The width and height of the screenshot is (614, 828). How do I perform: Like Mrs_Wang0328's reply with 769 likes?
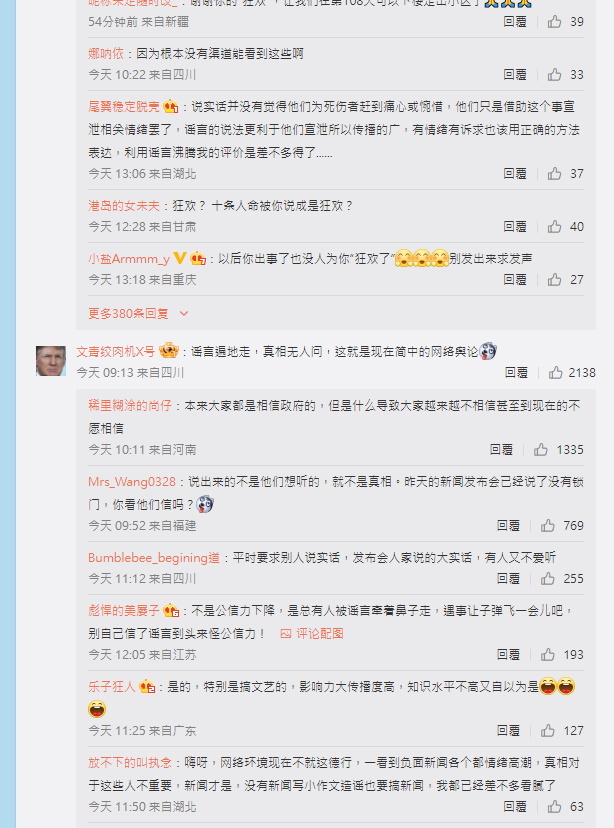[x=547, y=525]
